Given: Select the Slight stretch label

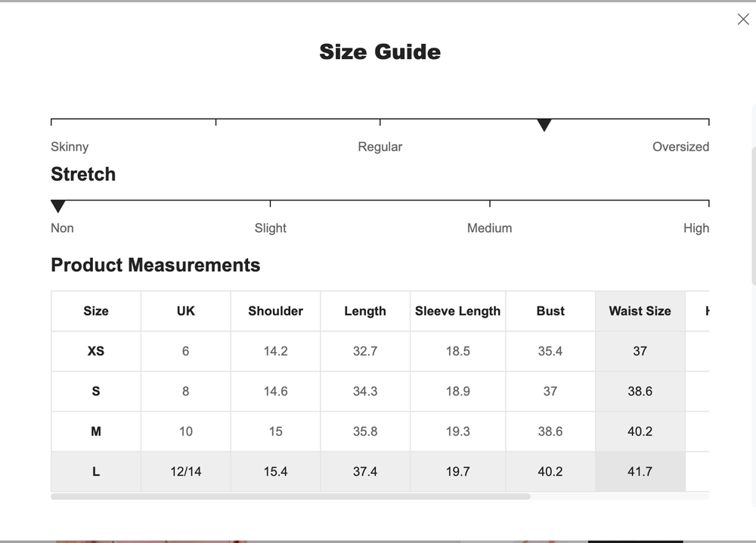Looking at the screenshot, I should (x=270, y=228).
